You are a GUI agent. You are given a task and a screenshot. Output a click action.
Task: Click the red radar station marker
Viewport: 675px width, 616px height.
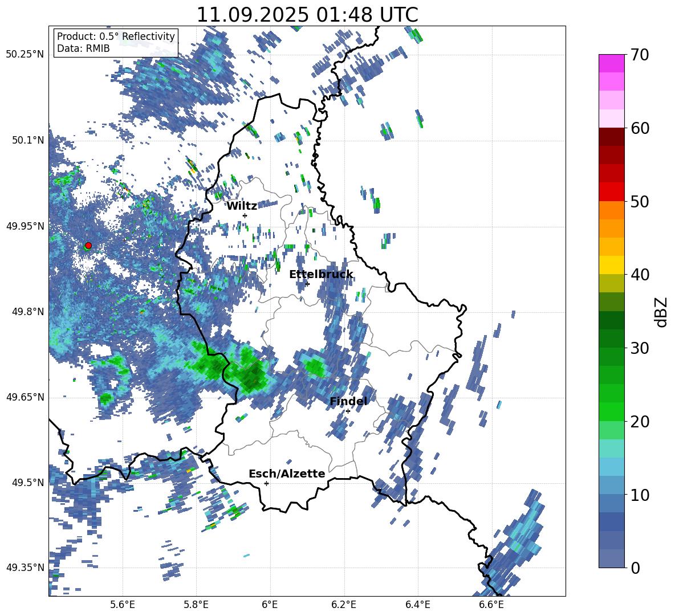pos(88,246)
